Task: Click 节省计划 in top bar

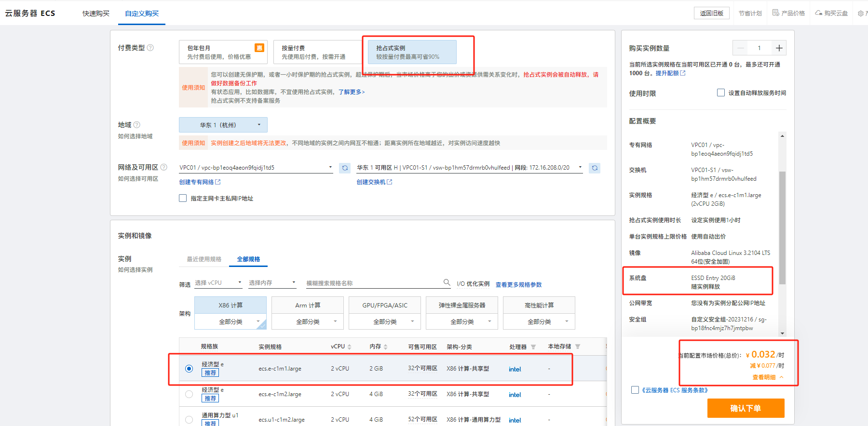Action: (x=750, y=13)
